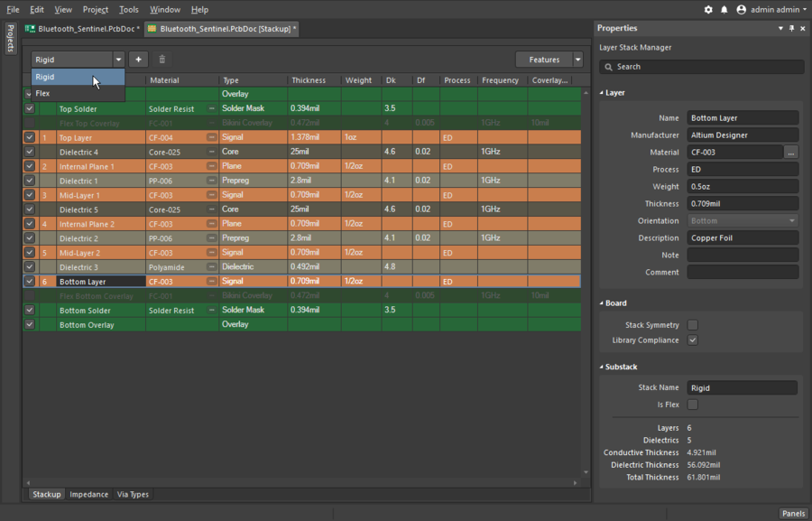This screenshot has height=521, width=812.
Task: Pin the Properties panel
Action: point(792,29)
